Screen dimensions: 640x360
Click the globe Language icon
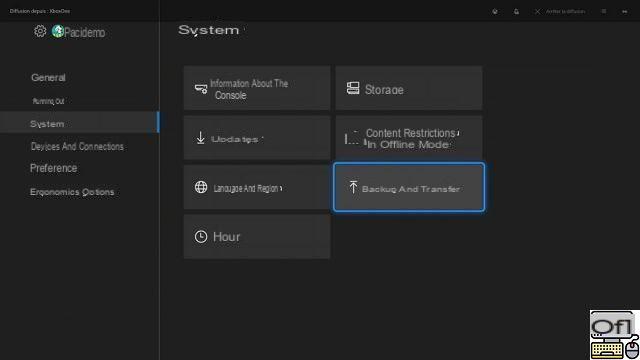(201, 187)
